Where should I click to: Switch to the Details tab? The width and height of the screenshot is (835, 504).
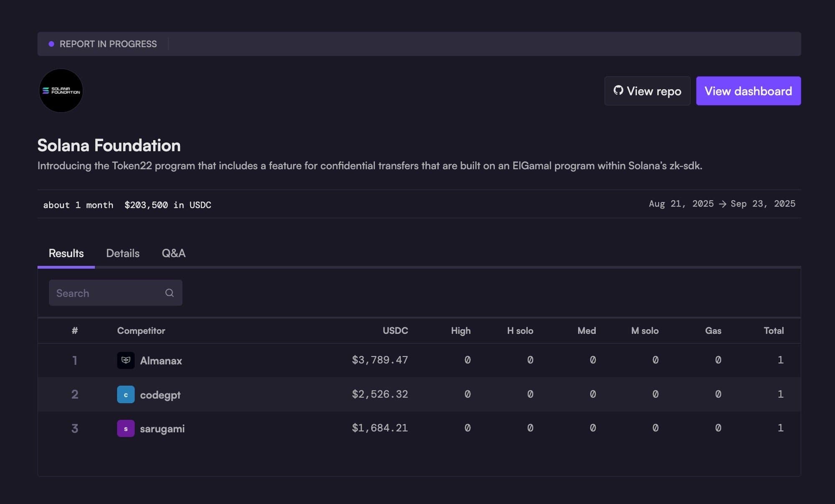tap(123, 253)
